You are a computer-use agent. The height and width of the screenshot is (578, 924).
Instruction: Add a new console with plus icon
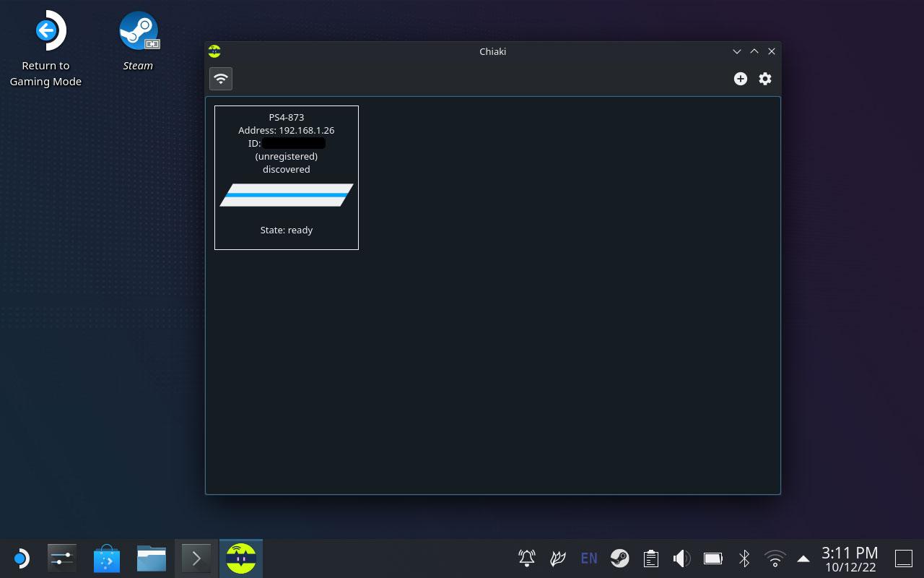pos(741,79)
